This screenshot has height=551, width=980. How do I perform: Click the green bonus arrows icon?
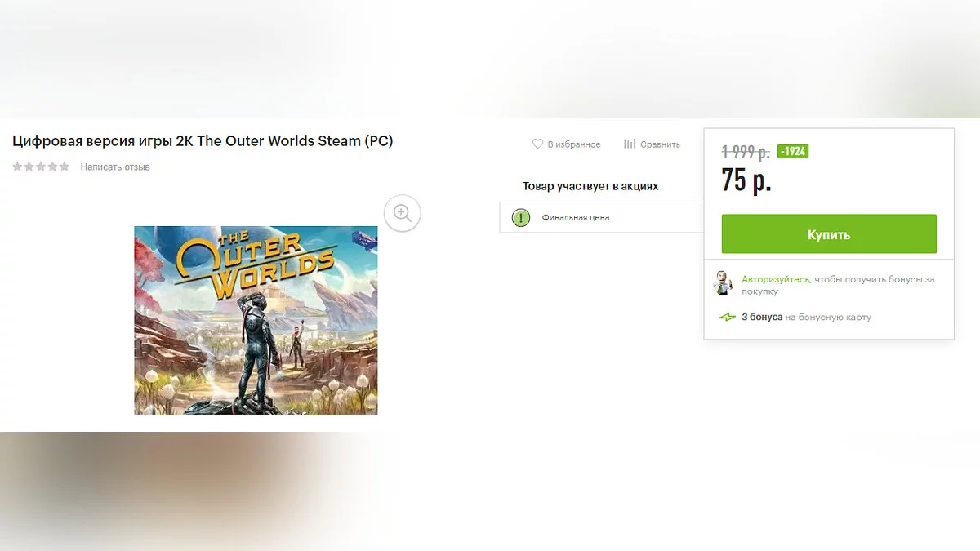coord(728,318)
